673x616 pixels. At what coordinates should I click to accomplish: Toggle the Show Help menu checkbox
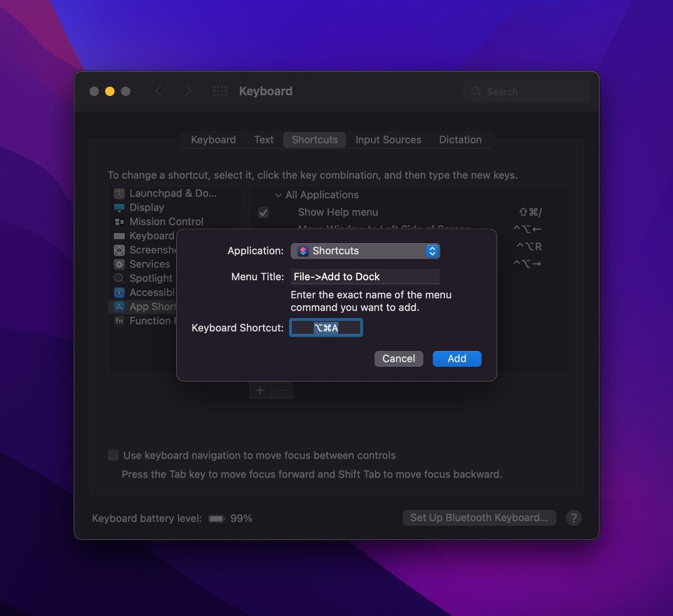(x=263, y=213)
